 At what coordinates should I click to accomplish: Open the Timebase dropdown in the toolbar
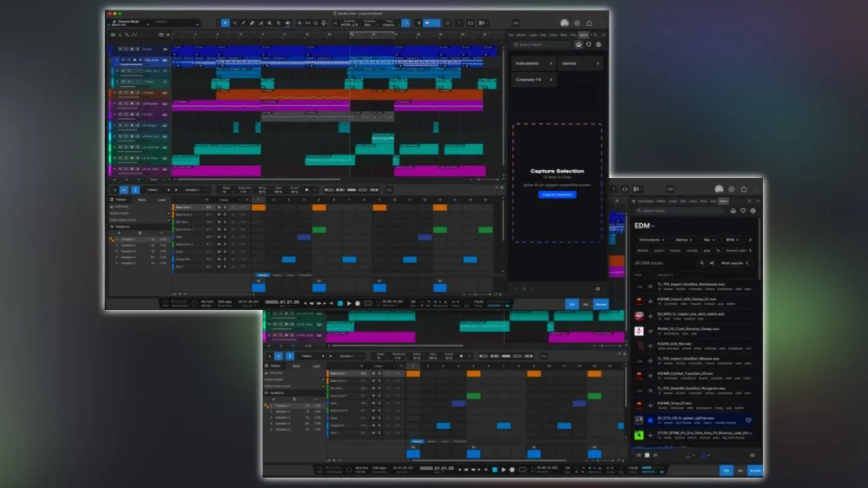click(x=369, y=23)
